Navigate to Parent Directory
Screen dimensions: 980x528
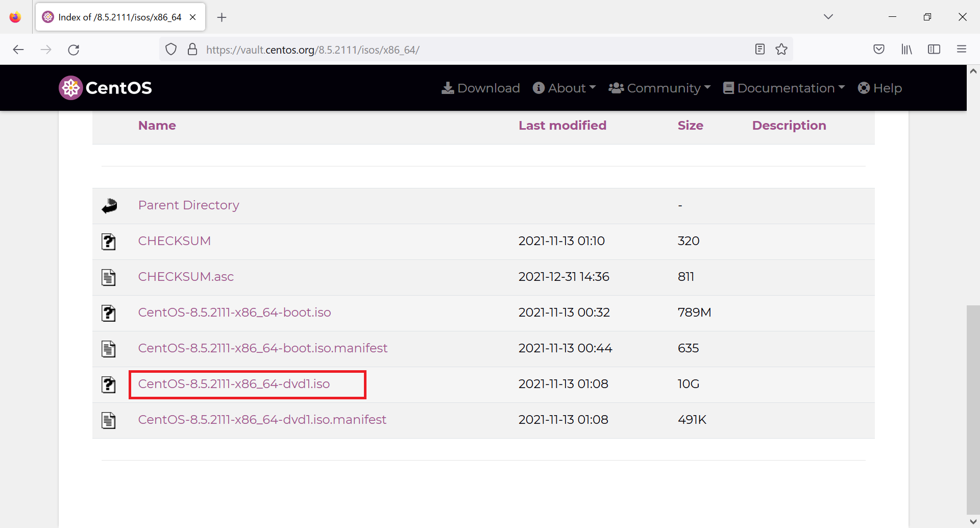189,205
